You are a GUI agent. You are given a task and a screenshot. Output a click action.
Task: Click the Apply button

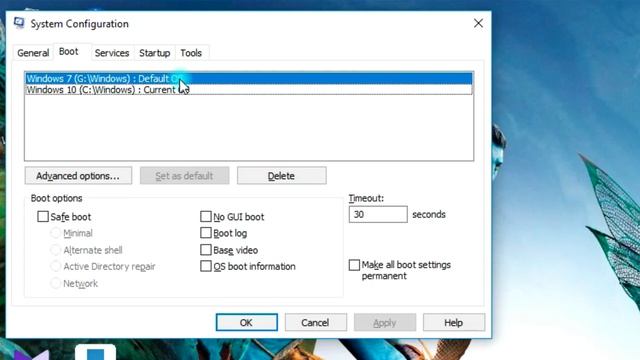[385, 322]
